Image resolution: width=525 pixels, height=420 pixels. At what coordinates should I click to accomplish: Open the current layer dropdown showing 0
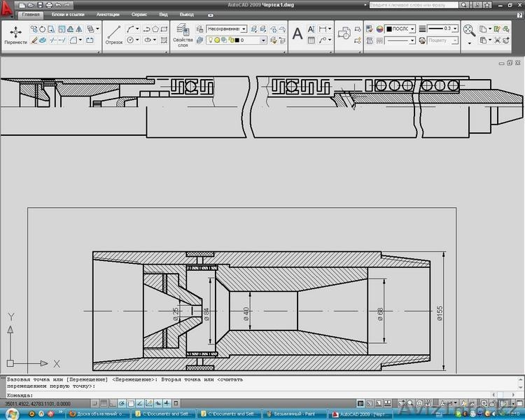[236, 41]
